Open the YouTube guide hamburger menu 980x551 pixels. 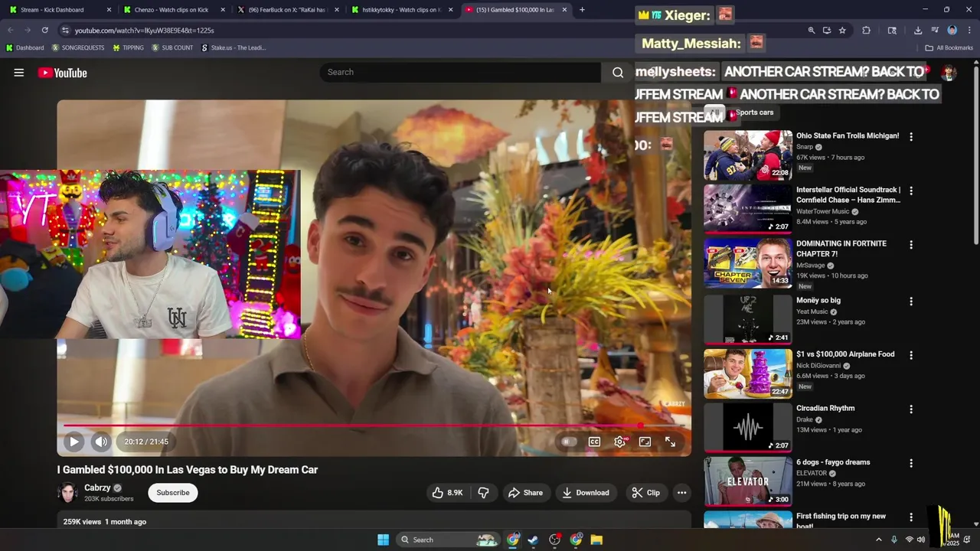click(x=19, y=73)
